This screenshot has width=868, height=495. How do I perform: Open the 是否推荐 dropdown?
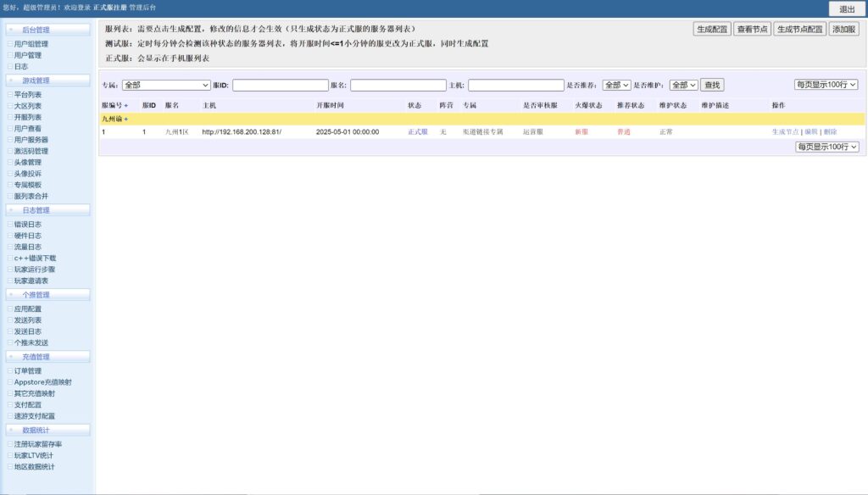(616, 84)
